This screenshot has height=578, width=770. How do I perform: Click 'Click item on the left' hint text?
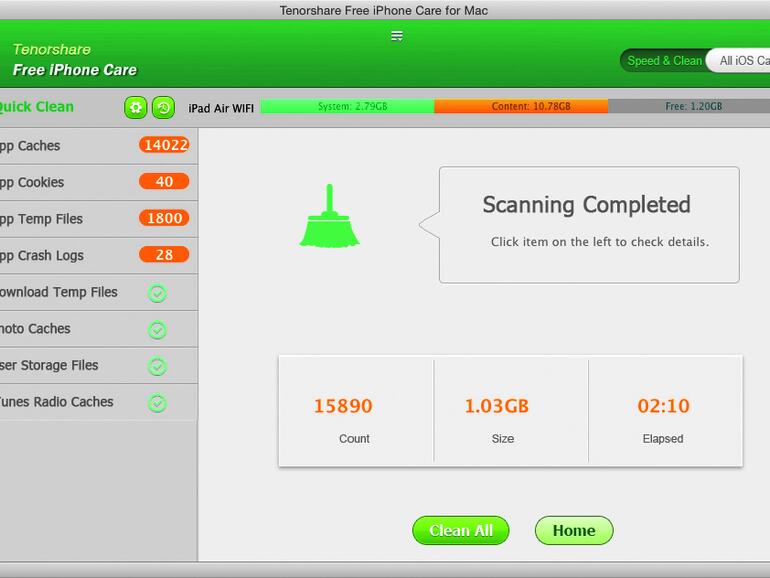tap(600, 242)
